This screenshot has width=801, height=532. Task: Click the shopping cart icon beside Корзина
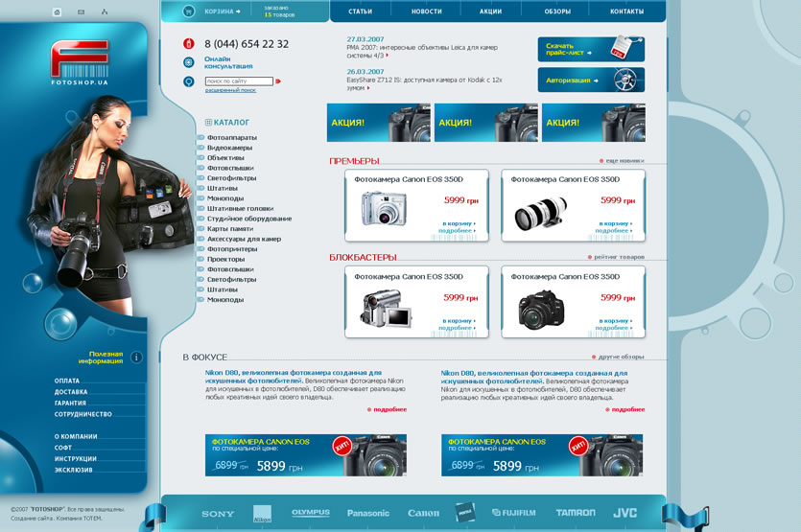188,12
